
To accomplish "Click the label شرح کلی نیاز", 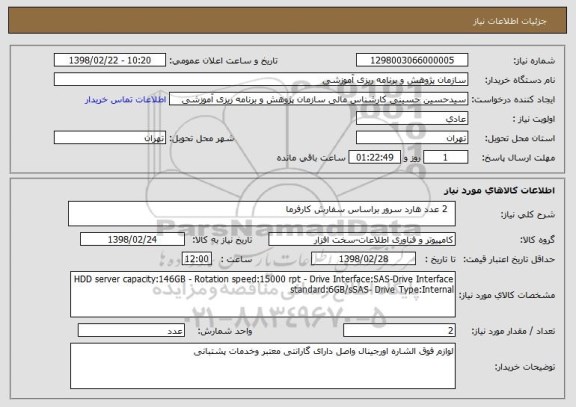I will pyautogui.click(x=528, y=215).
